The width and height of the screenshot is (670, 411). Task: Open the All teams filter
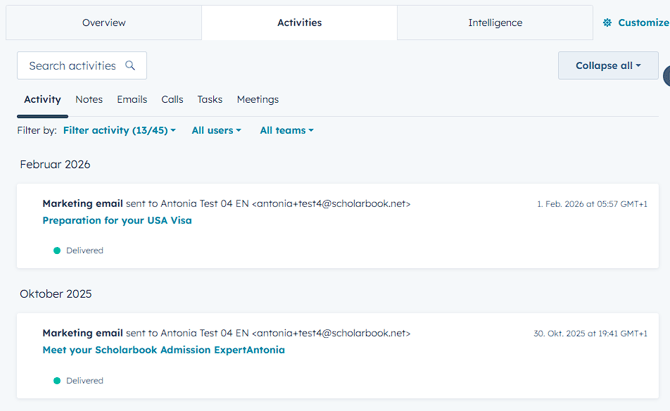point(287,130)
